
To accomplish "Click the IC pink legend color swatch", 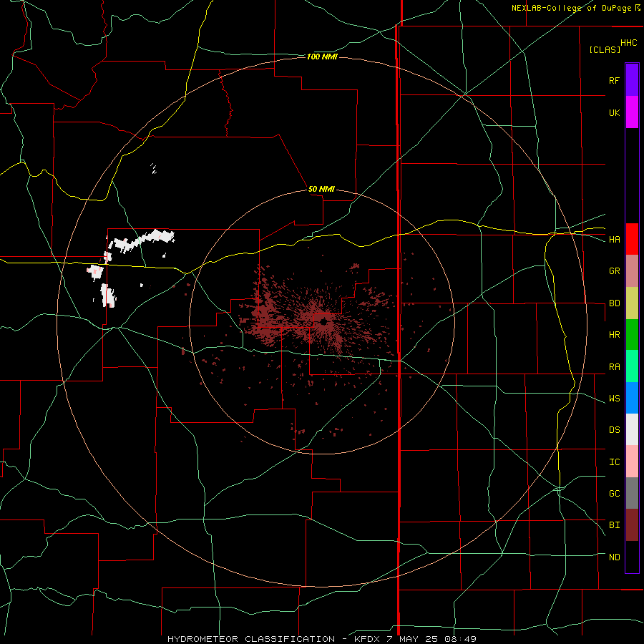I will point(632,462).
